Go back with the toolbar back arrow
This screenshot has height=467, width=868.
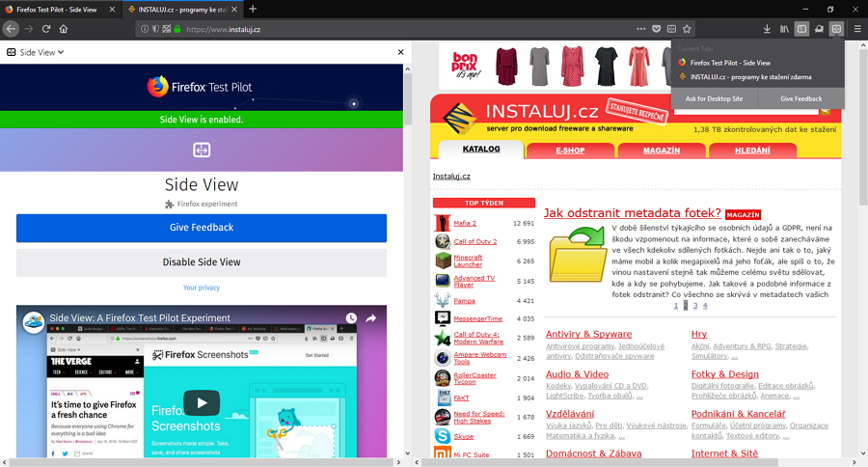(11, 29)
